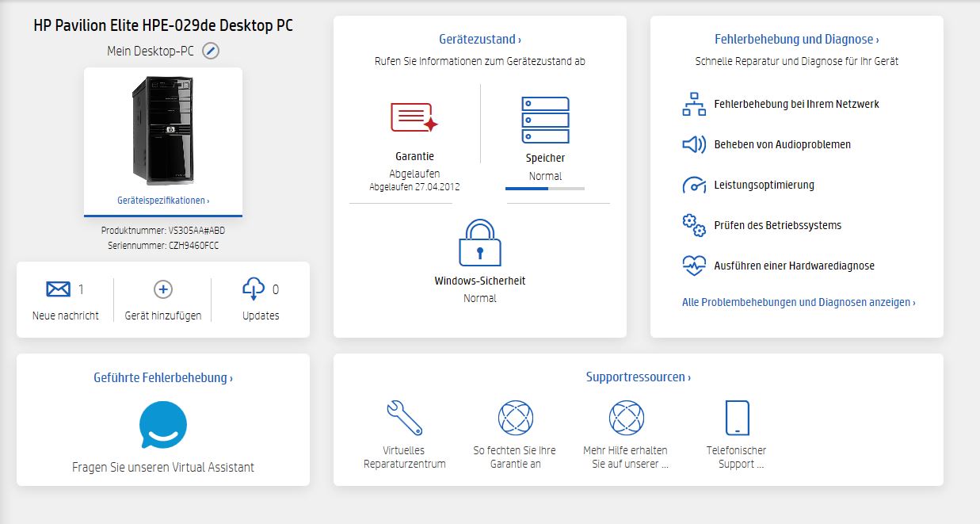Select Beheben von Audioproblemen
Screen dimensions: 980x524
(782, 144)
